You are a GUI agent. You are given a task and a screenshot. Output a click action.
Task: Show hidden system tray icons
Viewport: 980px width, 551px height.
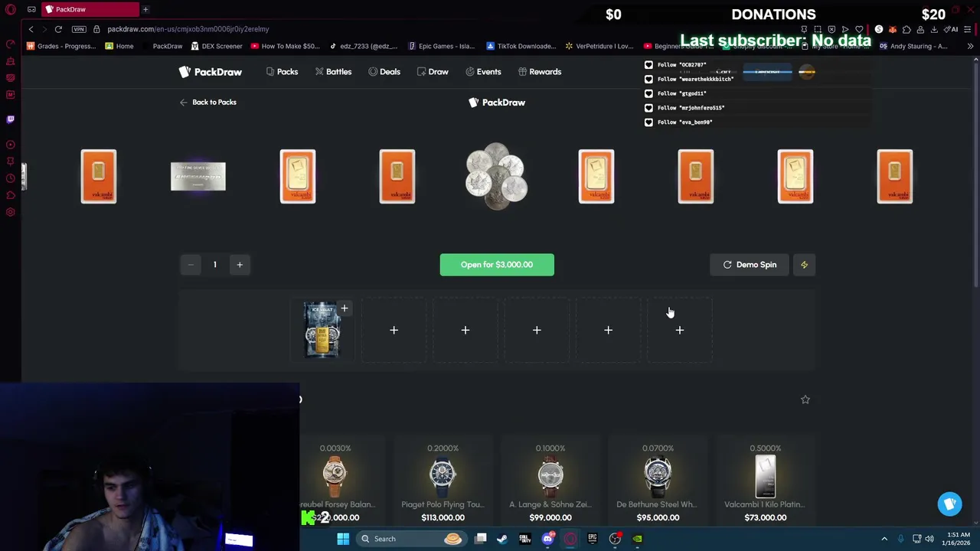pyautogui.click(x=884, y=539)
